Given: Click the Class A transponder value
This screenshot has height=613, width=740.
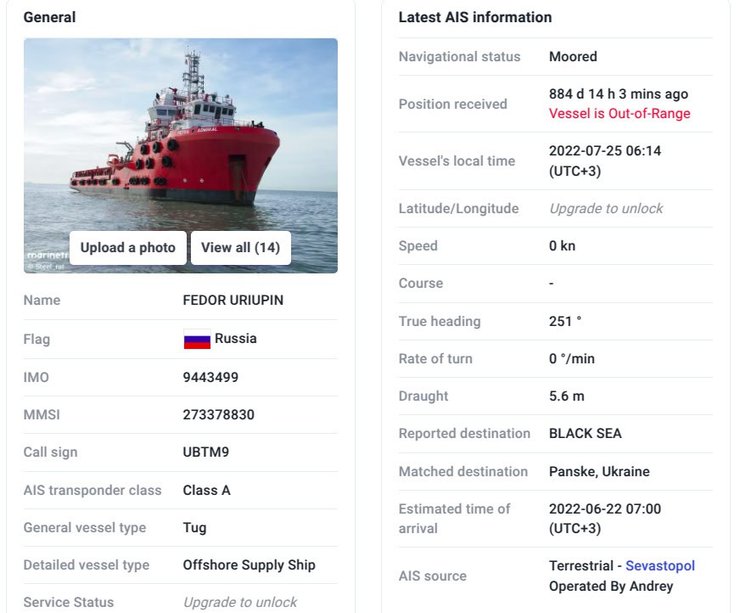Looking at the screenshot, I should [x=207, y=490].
